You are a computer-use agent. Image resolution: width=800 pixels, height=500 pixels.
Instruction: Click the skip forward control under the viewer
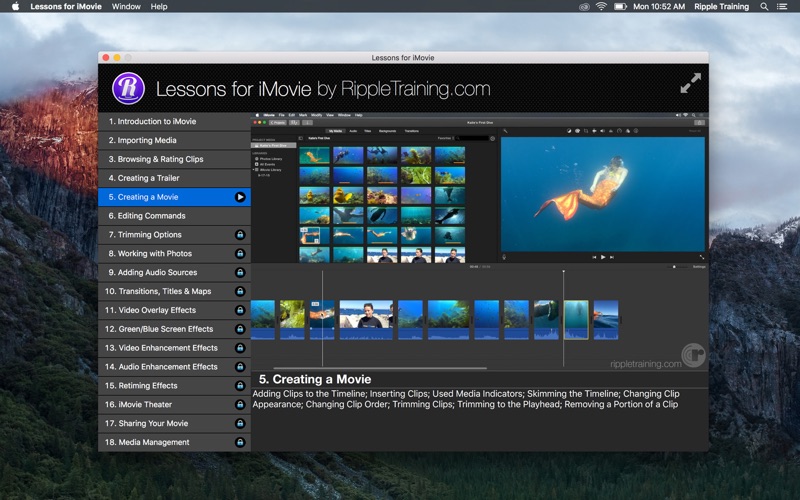tap(612, 257)
